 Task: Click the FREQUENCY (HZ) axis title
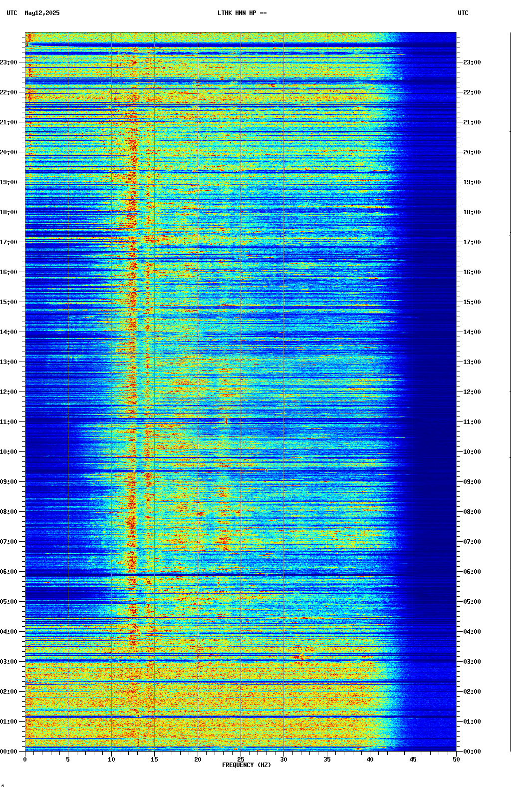[247, 765]
